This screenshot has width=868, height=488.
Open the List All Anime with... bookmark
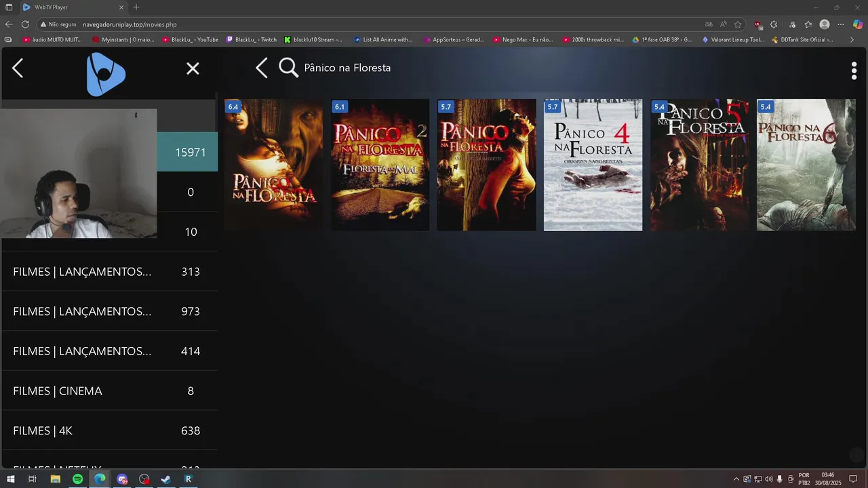pyautogui.click(x=383, y=40)
